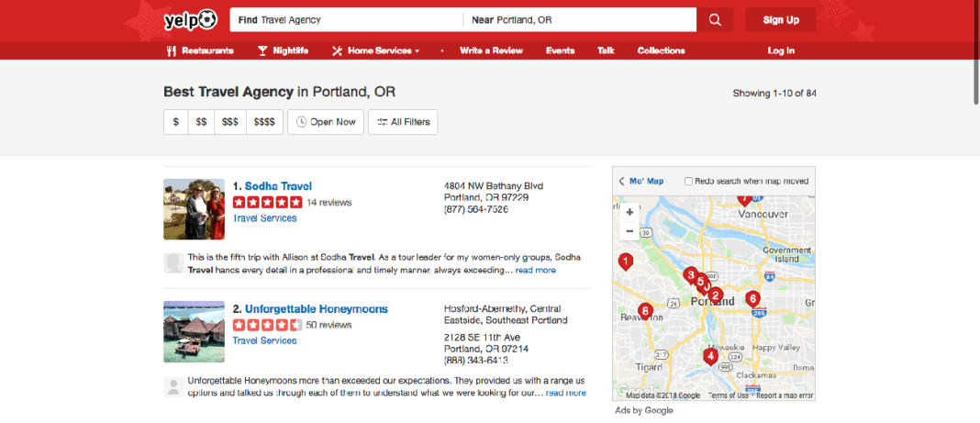Click the Sodha Travel photo thumbnail
This screenshot has width=980, height=423.
pos(194,209)
